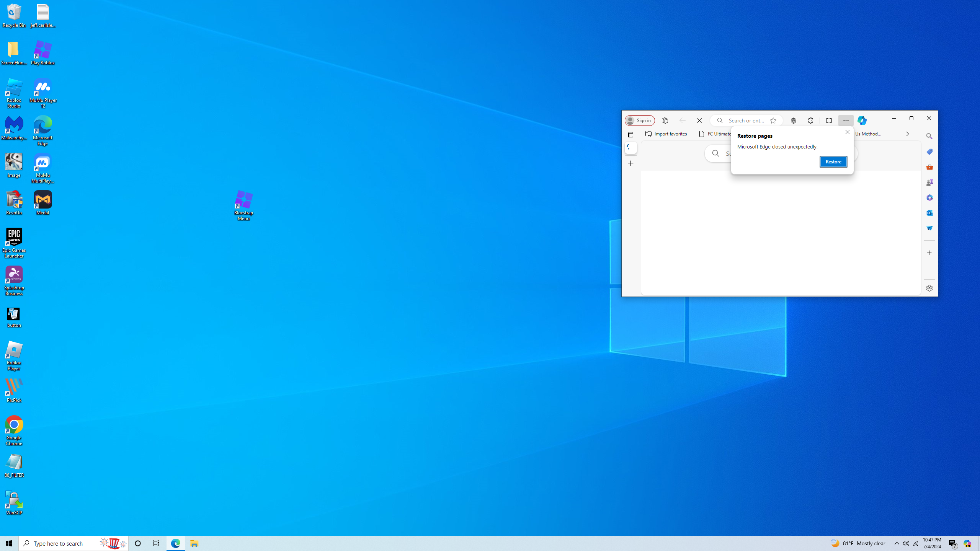Open the browser Extensions puzzle icon
The image size is (980, 551).
point(810,121)
